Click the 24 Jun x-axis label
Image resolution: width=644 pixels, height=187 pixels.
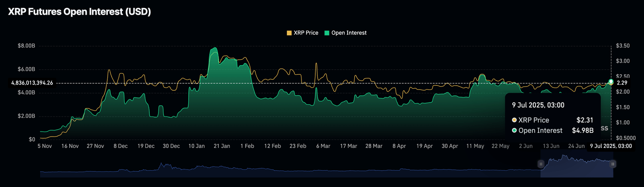pyautogui.click(x=576, y=146)
